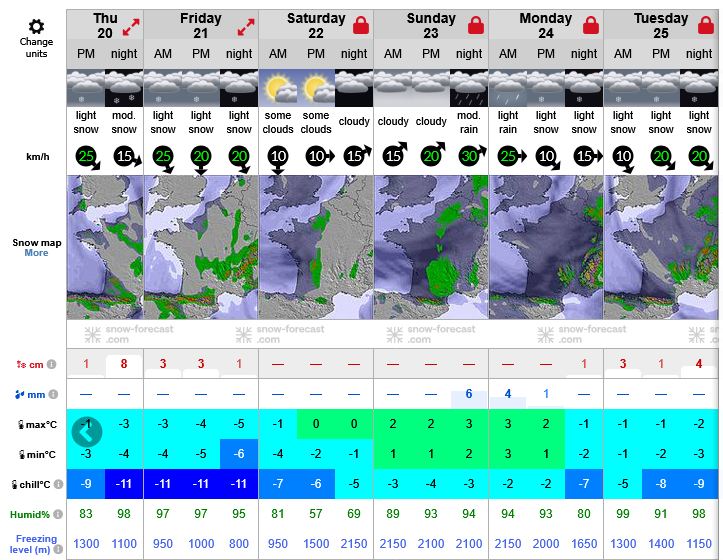Open Friday snow map thumbnail
This screenshot has width=723, height=560.
coord(201,247)
